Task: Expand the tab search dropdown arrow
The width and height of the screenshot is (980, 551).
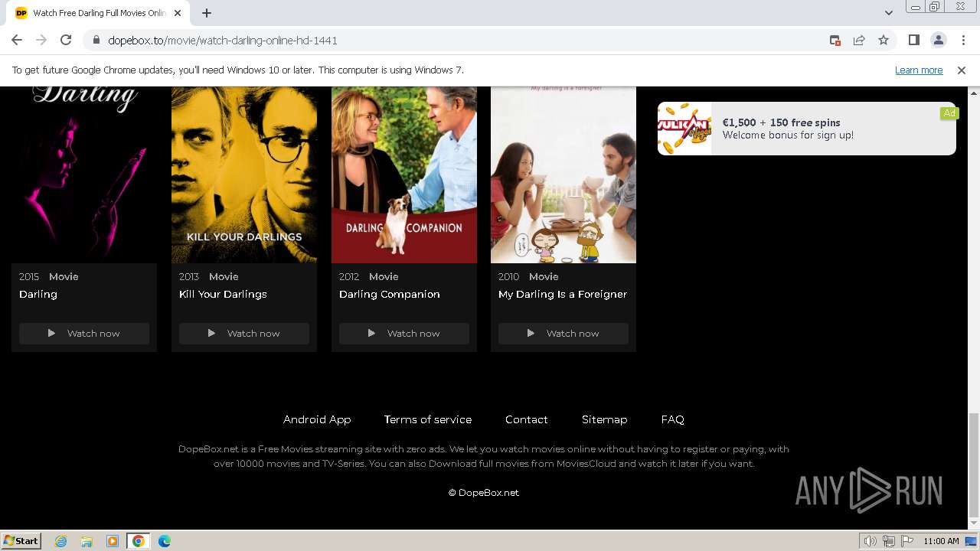Action: tap(888, 13)
